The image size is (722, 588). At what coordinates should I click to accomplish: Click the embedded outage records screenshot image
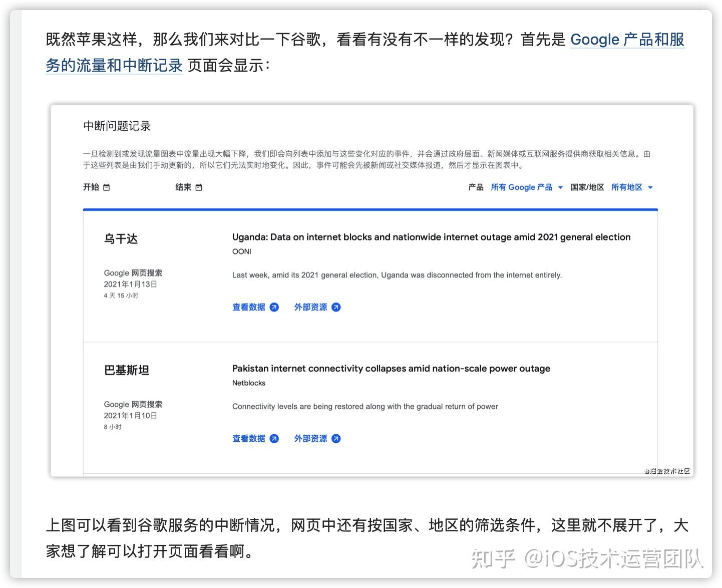372,290
